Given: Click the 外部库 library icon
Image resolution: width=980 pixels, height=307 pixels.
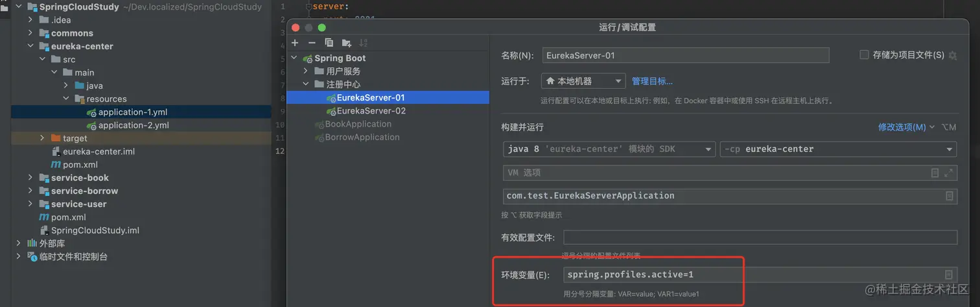Looking at the screenshot, I should [x=32, y=243].
